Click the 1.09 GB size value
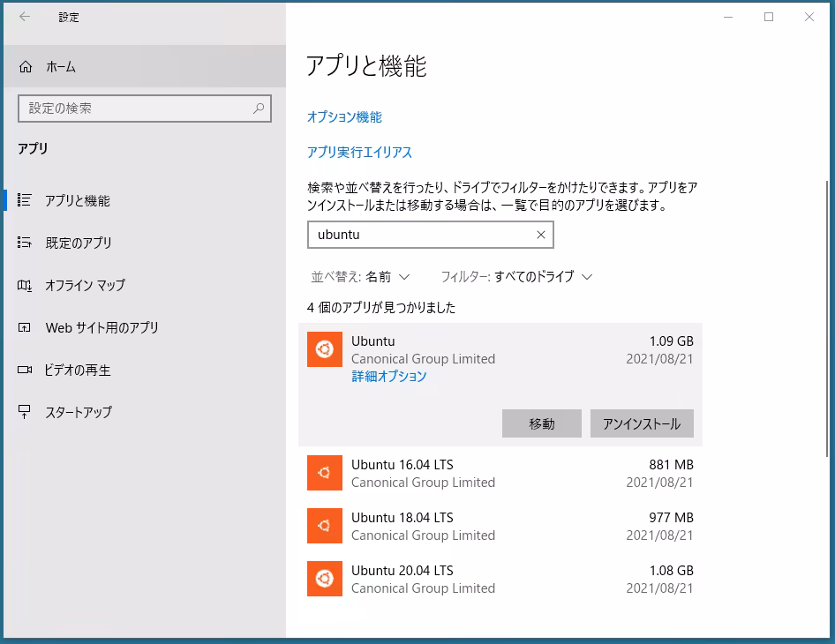 671,341
